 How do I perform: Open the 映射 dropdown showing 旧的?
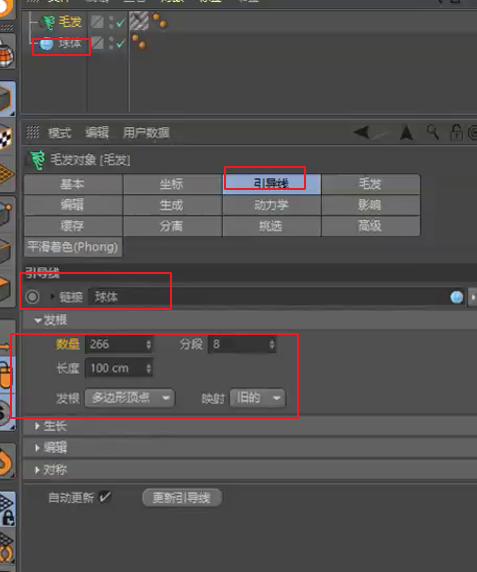(258, 398)
